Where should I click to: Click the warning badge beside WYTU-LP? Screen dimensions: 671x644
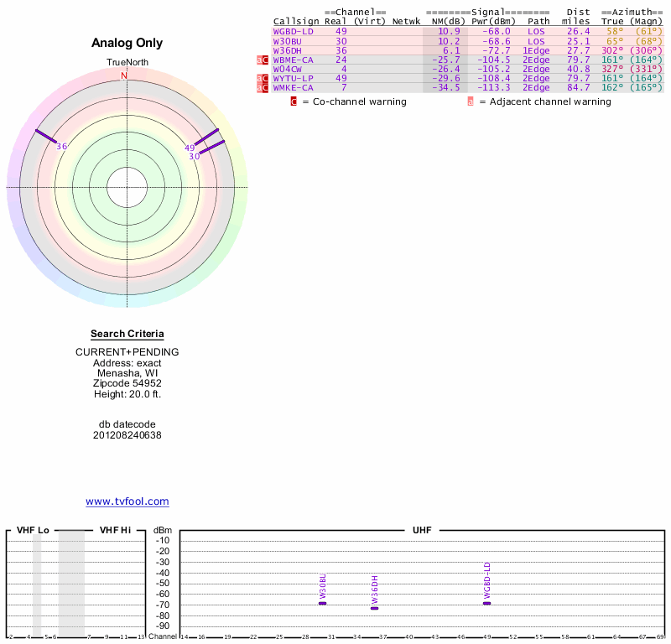pos(263,79)
